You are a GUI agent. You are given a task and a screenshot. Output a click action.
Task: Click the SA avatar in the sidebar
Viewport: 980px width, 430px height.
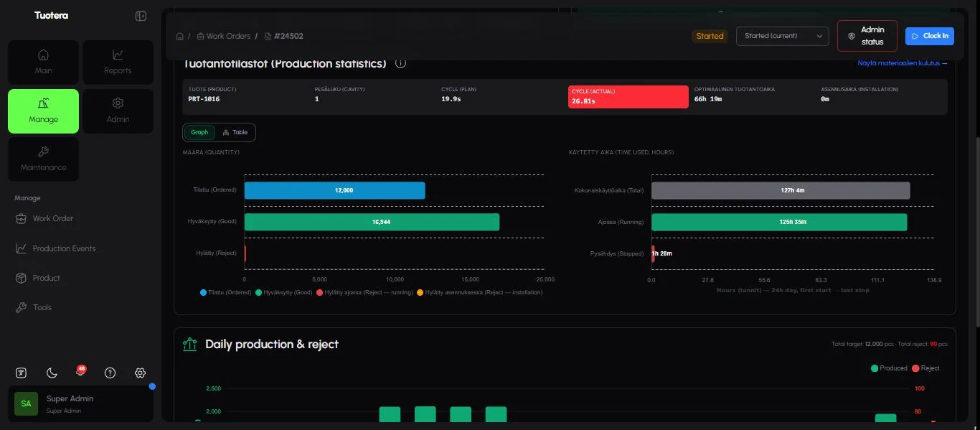tap(26, 403)
